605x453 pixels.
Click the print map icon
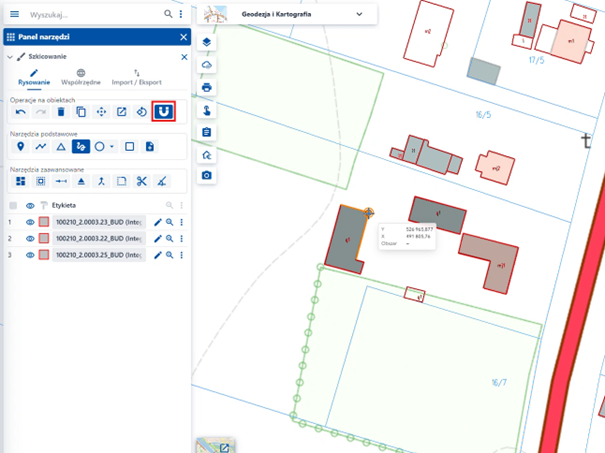206,87
